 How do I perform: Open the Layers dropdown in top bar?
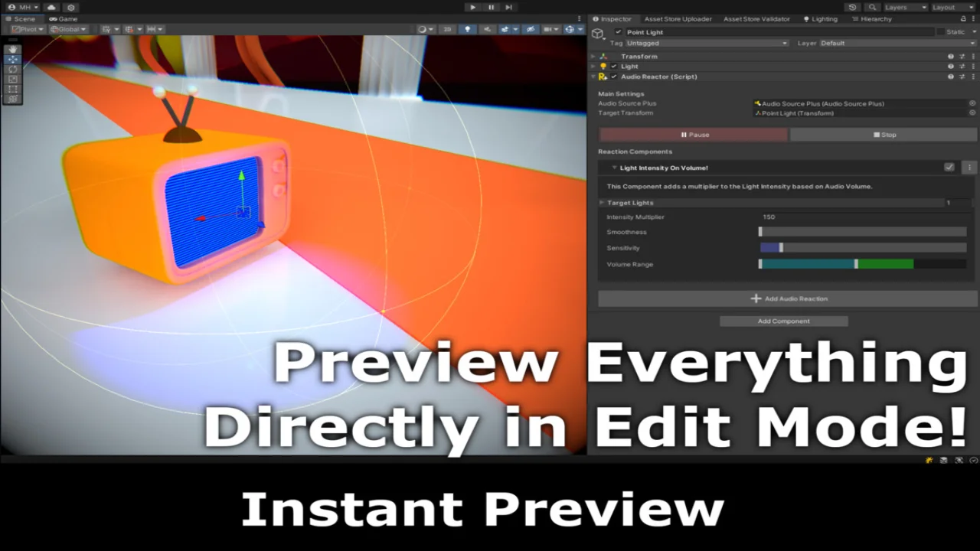(905, 7)
